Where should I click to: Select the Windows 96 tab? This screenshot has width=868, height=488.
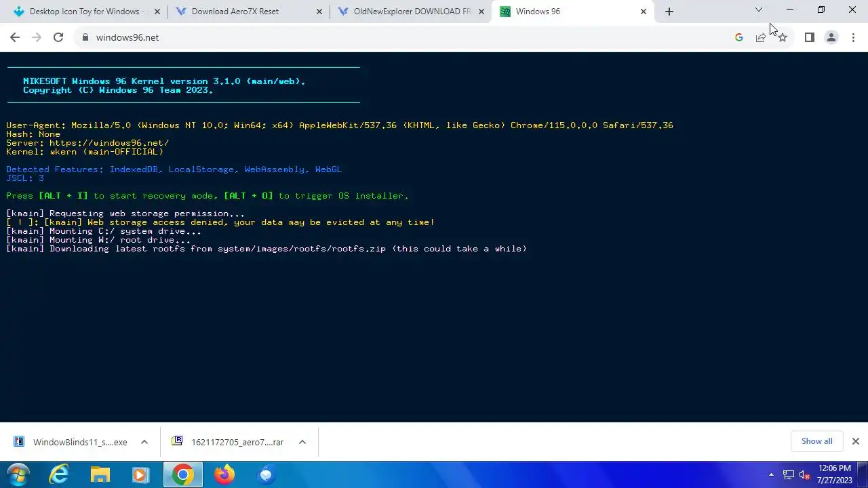click(x=573, y=12)
